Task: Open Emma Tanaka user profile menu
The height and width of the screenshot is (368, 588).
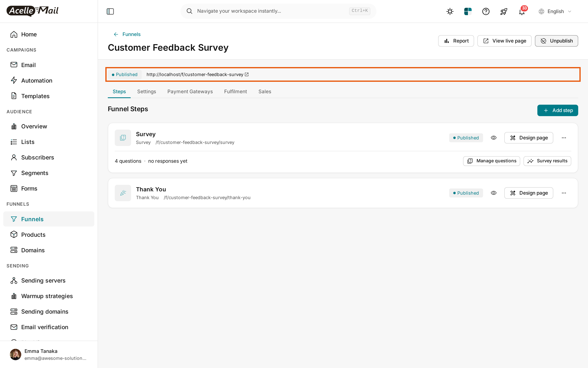Action: tap(49, 354)
